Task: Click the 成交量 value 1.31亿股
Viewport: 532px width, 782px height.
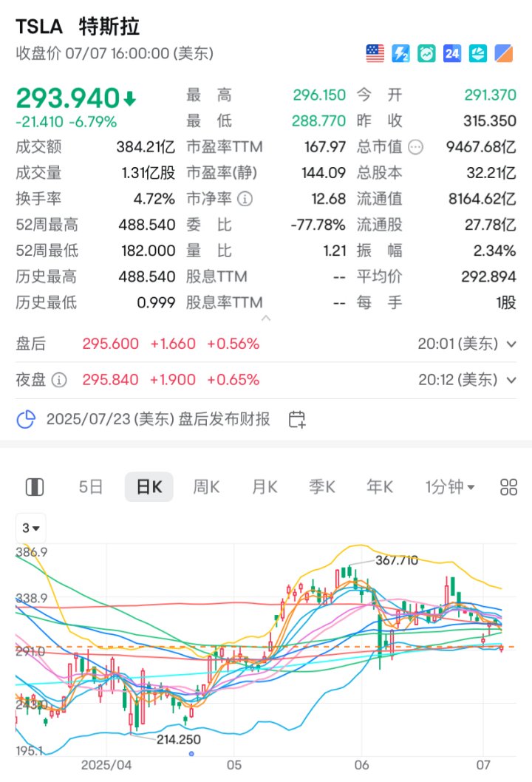Action: click(149, 173)
